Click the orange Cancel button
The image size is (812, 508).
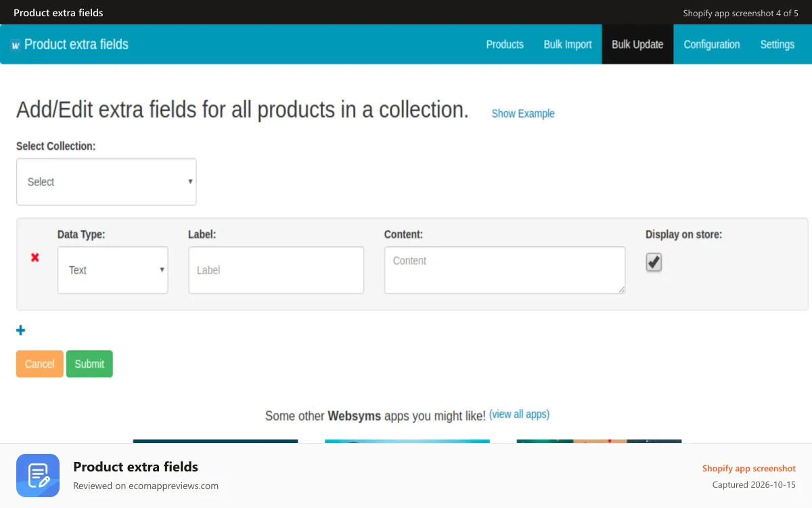[40, 364]
